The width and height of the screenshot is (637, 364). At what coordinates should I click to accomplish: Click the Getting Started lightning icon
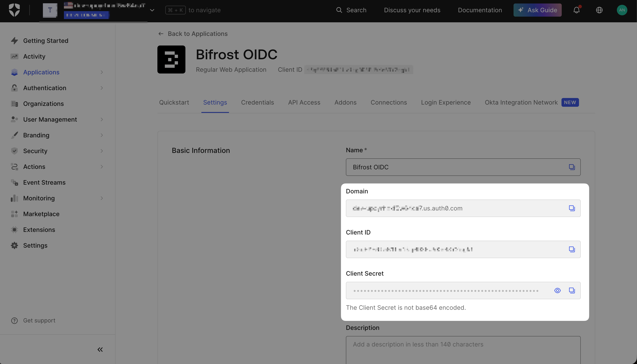14,40
